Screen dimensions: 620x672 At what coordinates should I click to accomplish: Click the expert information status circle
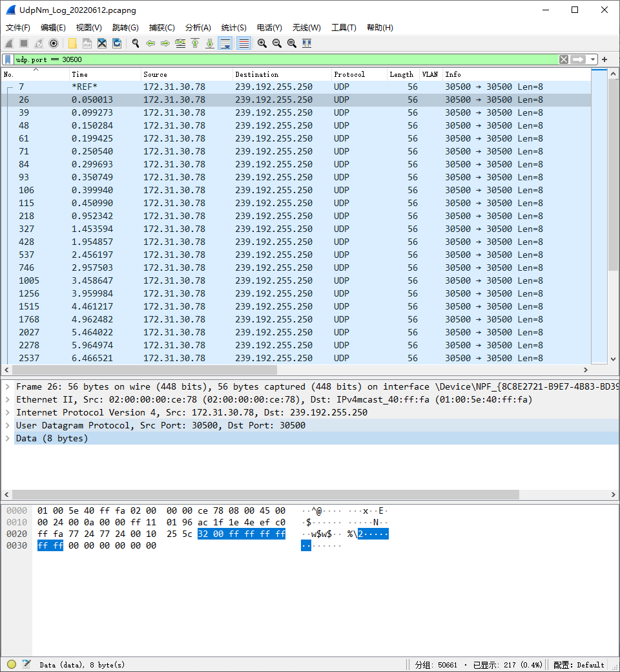[12, 664]
